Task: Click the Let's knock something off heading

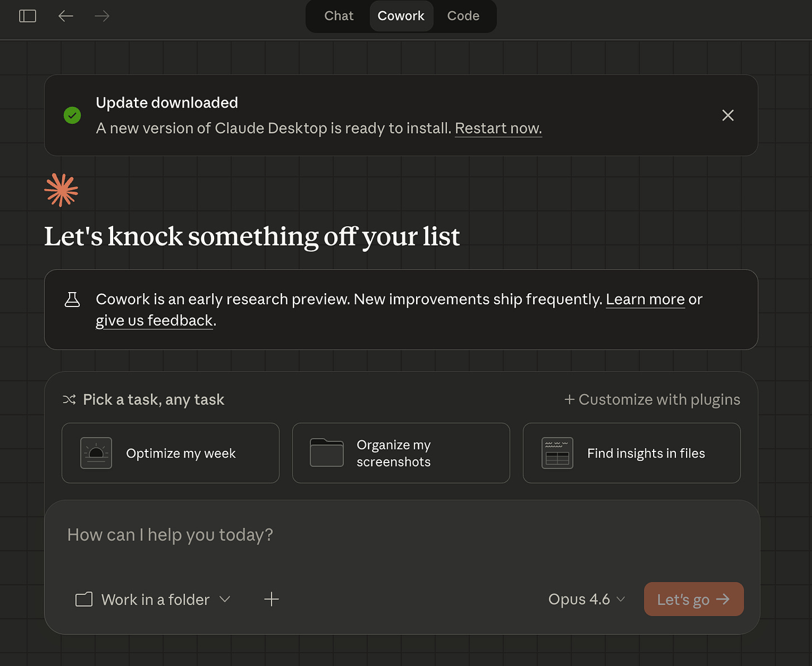Action: click(x=252, y=236)
